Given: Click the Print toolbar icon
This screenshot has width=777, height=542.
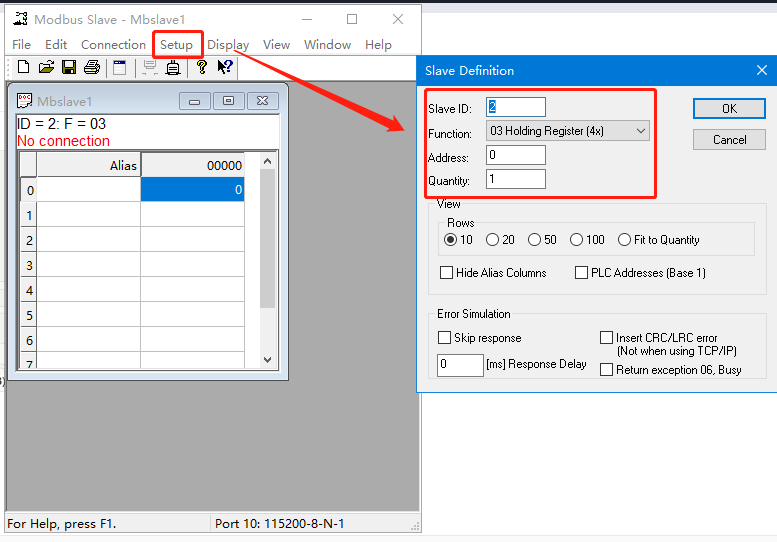Looking at the screenshot, I should (x=92, y=67).
